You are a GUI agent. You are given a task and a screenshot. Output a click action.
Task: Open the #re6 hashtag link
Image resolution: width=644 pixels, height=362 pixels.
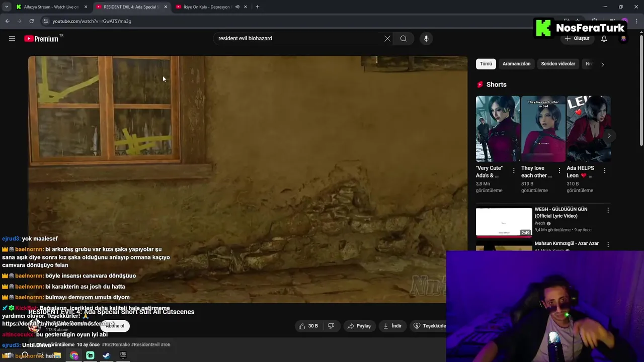[166, 345]
